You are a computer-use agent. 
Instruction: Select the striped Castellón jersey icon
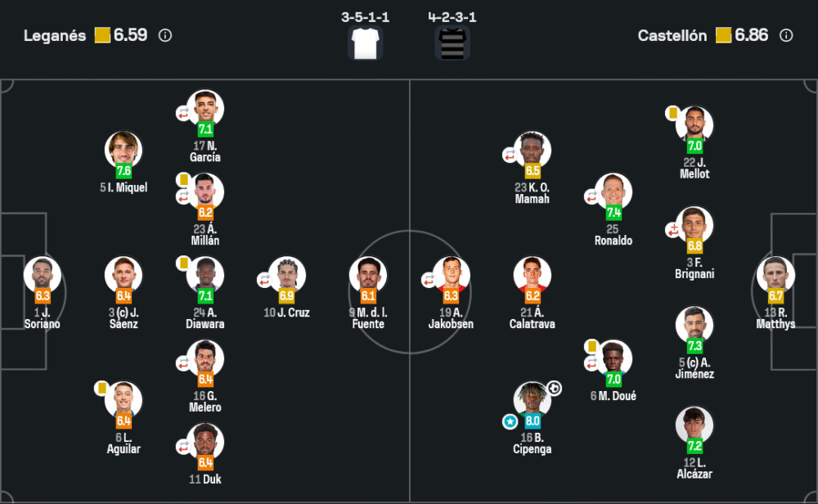[452, 43]
